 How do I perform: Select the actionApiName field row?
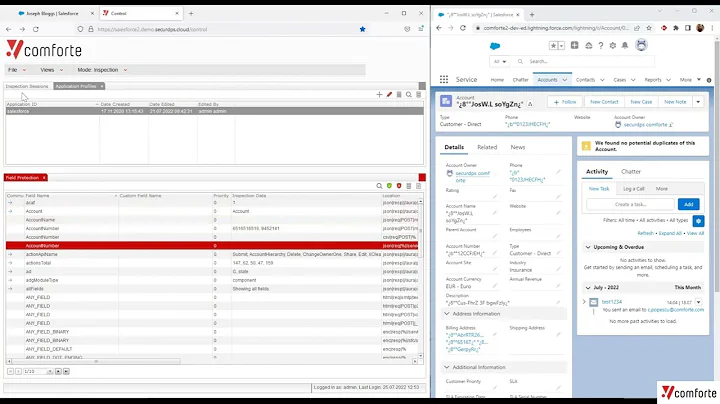pos(212,254)
